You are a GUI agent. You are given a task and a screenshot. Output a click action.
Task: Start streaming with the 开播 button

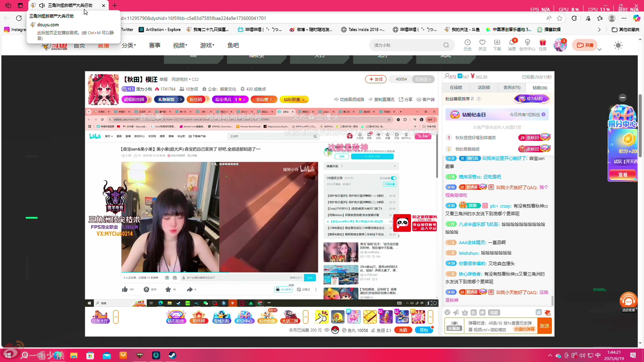click(585, 45)
